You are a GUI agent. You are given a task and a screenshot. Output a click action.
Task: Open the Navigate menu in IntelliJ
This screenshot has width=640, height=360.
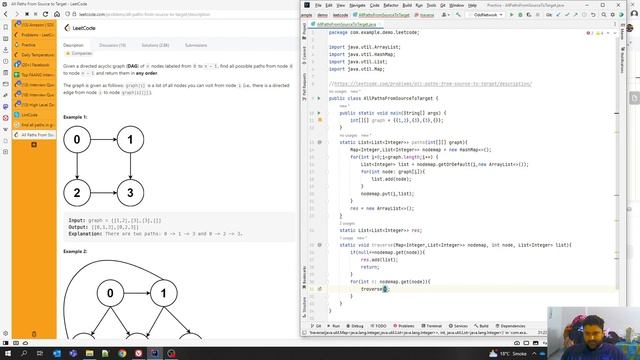[x=357, y=5]
